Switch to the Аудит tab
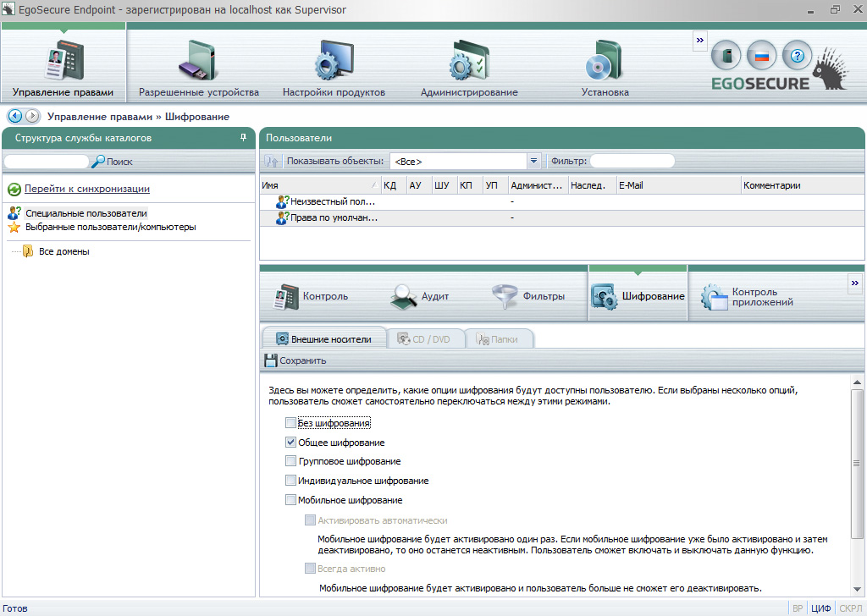 [419, 296]
